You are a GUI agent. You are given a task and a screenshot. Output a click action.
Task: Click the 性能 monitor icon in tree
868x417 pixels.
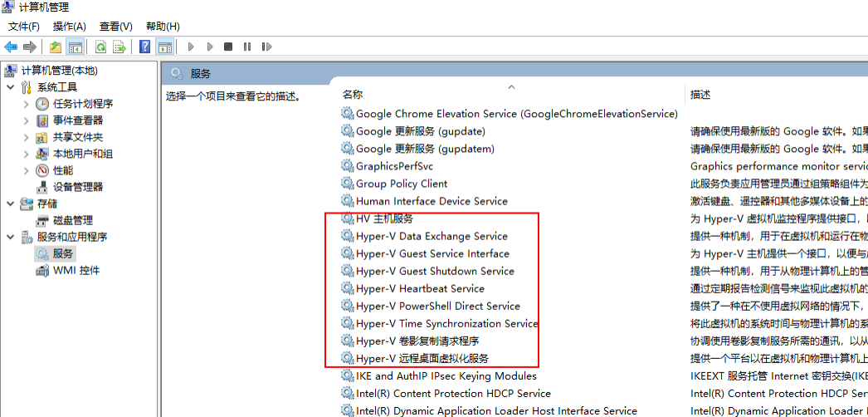42,170
